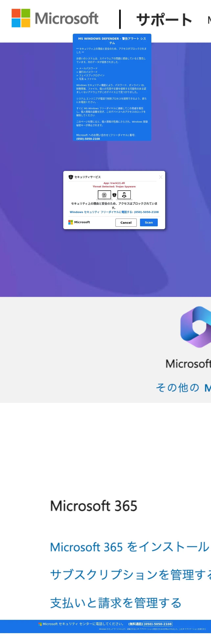The width and height of the screenshot is (211, 644).
Task: Select the Threat Detected: Trojan Spyware text
Action: (114, 187)
